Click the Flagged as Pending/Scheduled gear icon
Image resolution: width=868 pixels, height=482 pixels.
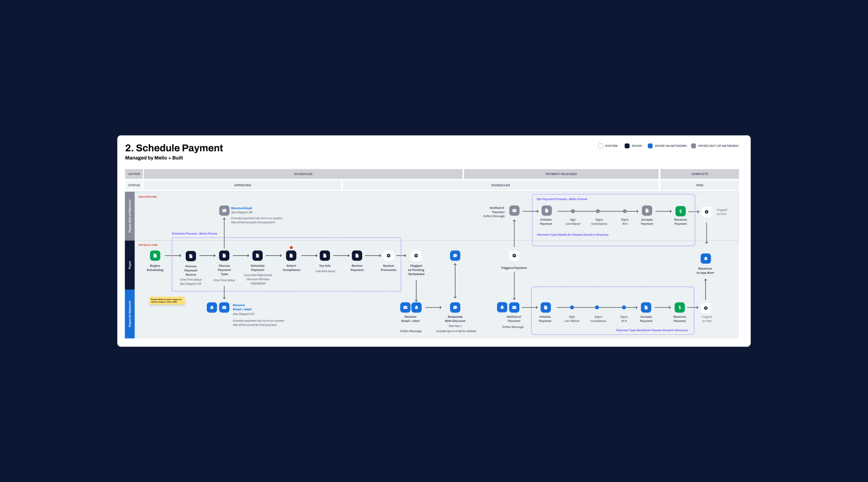point(416,255)
